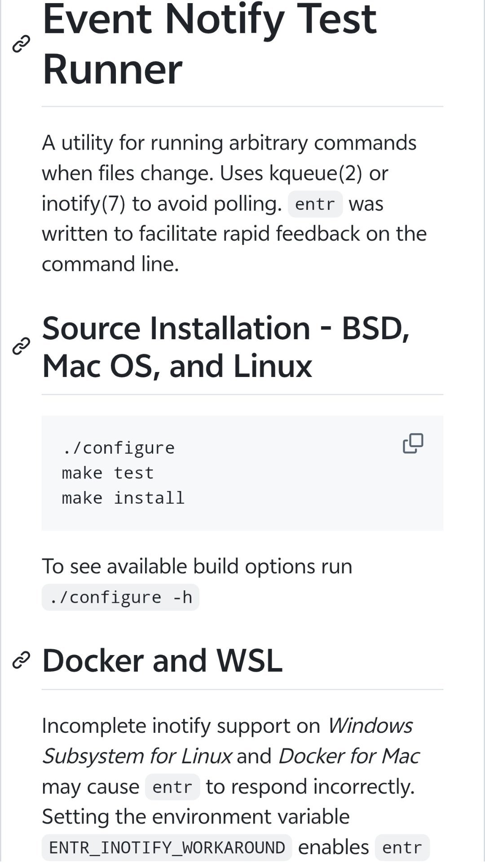Tap the Source Installation heading text
The width and height of the screenshot is (485, 868).
[225, 347]
